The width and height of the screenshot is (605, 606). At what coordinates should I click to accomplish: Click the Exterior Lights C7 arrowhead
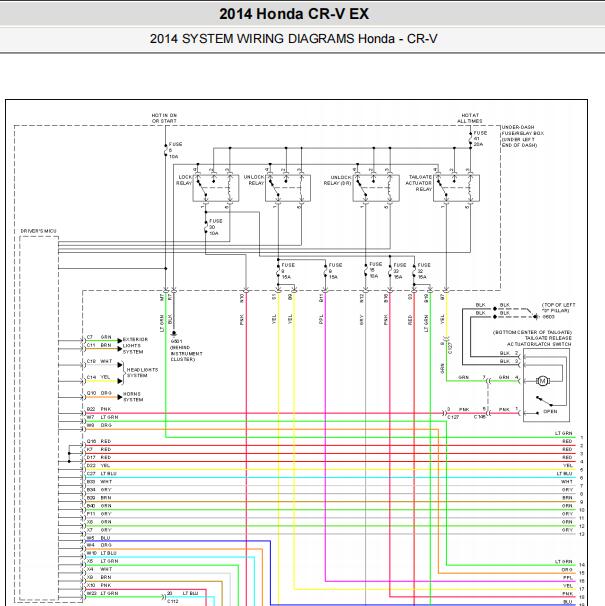(120, 340)
